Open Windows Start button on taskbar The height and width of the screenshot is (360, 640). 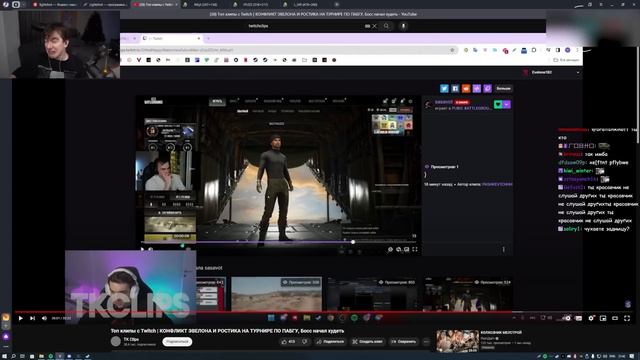point(4,356)
